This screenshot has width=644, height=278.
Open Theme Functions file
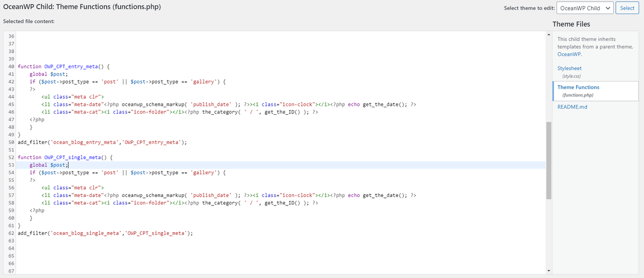(578, 87)
